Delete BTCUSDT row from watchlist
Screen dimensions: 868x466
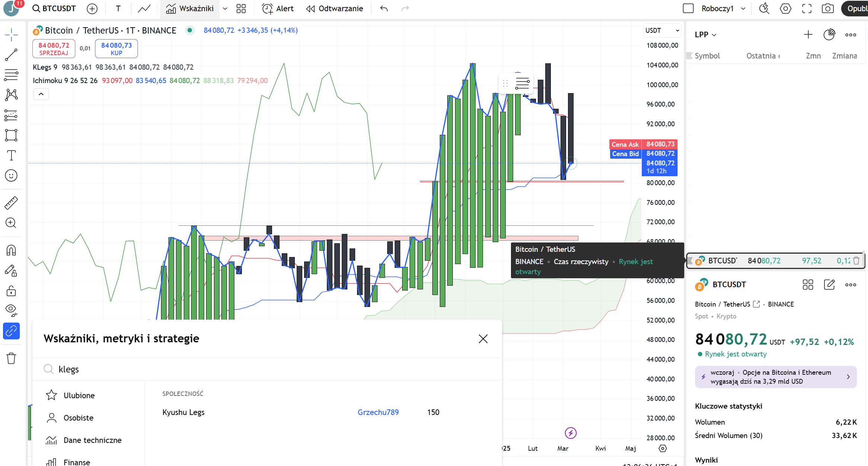(856, 261)
